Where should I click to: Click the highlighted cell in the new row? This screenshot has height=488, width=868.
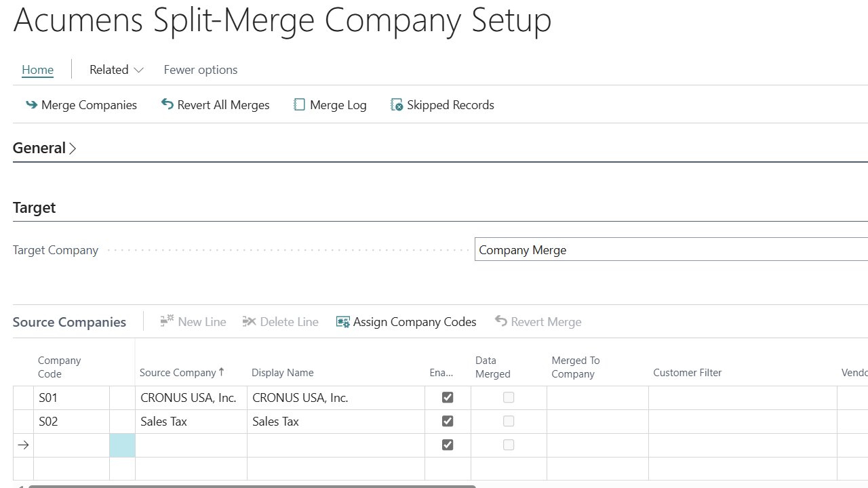pos(122,445)
